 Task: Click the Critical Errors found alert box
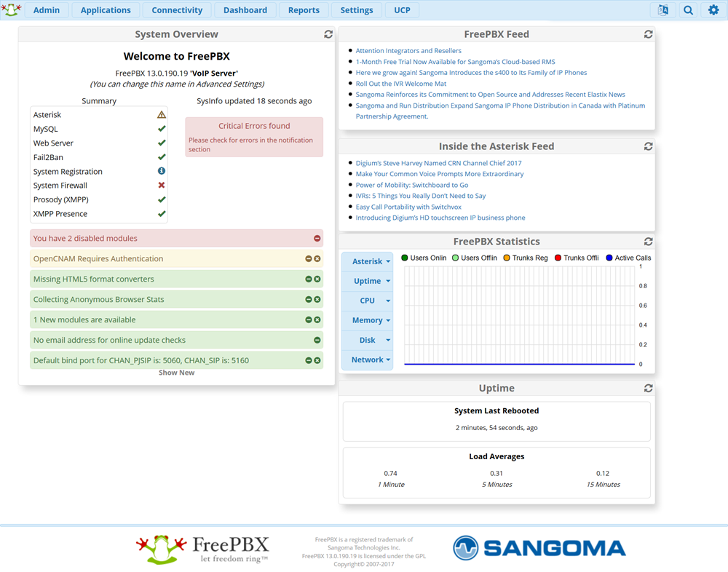[254, 137]
